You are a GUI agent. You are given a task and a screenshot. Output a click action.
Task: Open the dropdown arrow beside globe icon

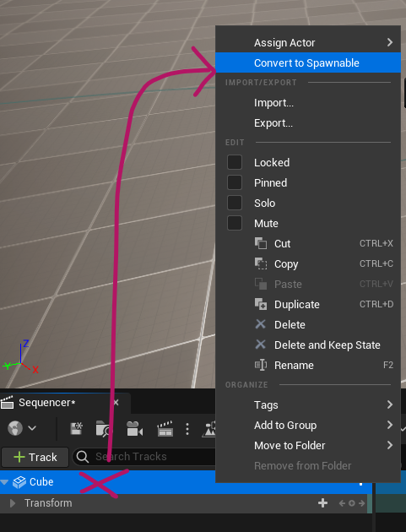[32, 428]
